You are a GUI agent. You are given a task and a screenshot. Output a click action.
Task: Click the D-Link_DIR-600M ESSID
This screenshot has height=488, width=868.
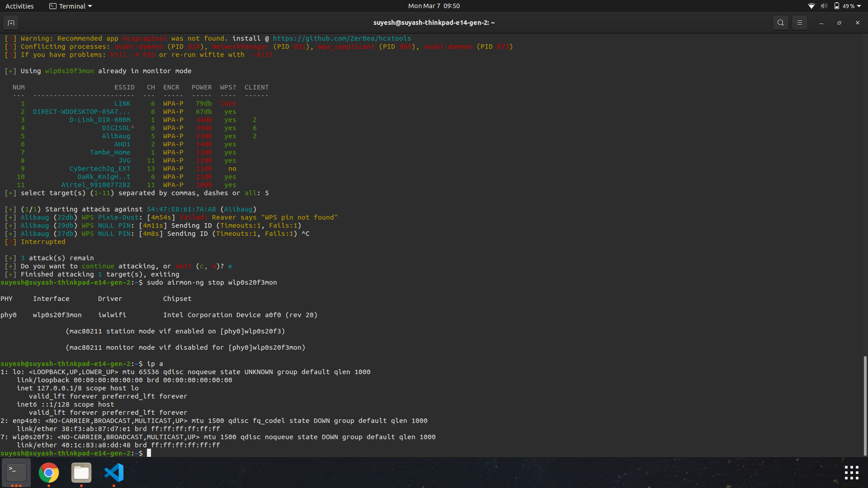(99, 120)
